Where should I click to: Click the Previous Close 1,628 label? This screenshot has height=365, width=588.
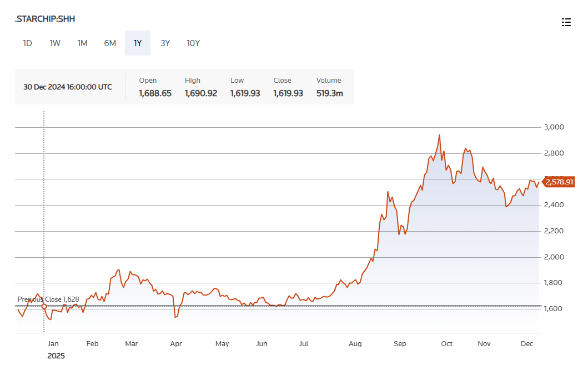click(x=48, y=299)
